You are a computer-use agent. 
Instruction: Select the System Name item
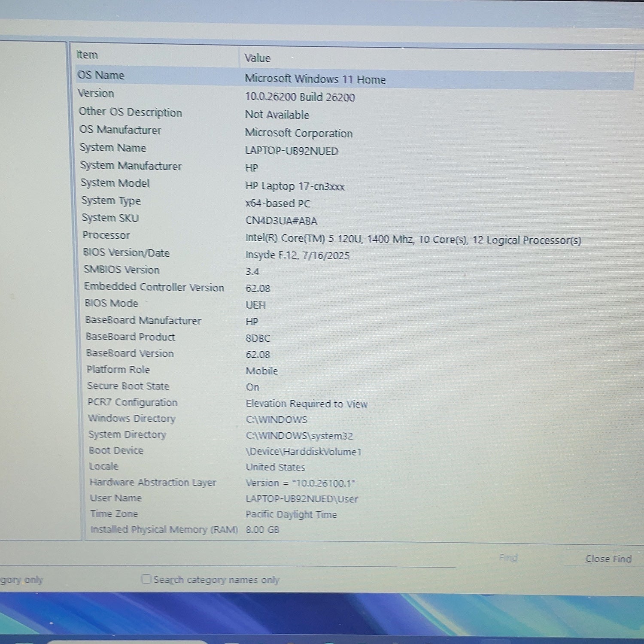(113, 148)
